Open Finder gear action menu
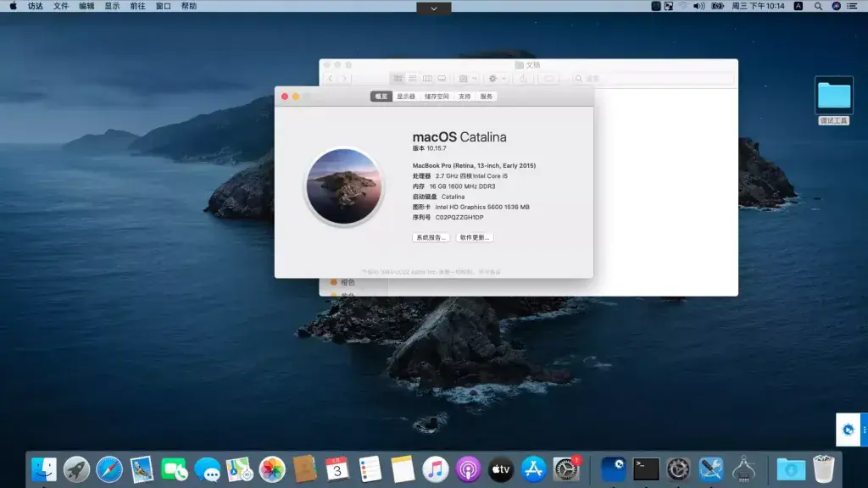Image resolution: width=868 pixels, height=488 pixels. pyautogui.click(x=497, y=79)
